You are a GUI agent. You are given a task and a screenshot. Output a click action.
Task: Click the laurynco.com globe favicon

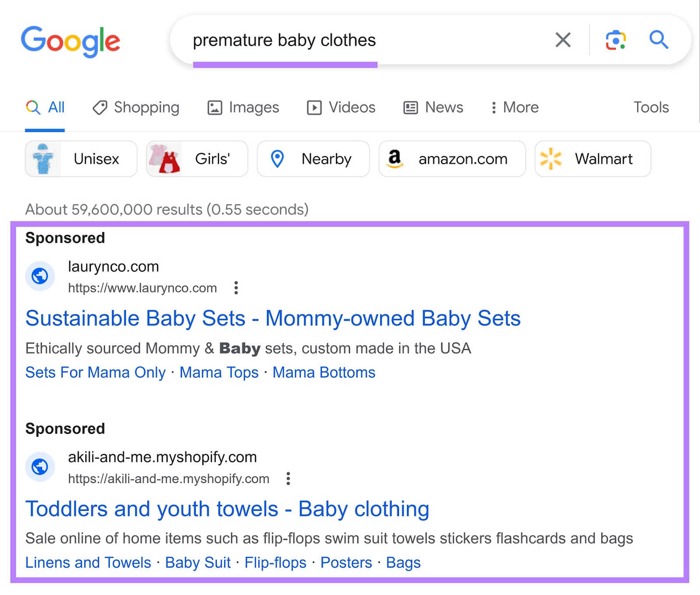coord(40,276)
